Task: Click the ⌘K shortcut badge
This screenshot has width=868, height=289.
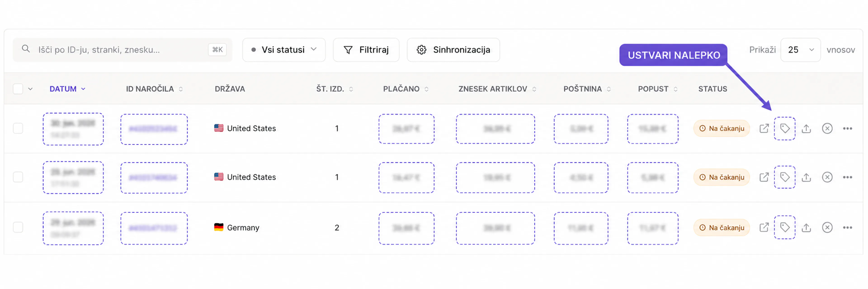Action: [x=217, y=50]
